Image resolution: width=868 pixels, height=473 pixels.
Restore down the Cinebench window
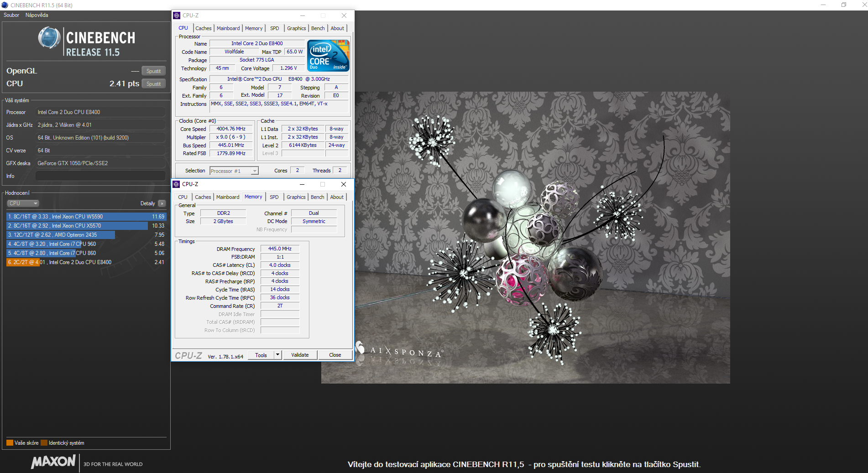844,5
